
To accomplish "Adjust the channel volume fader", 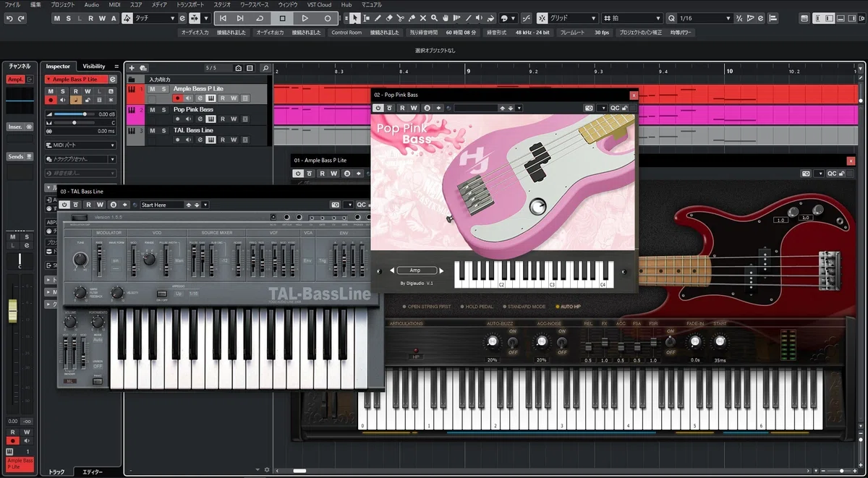I will pos(12,311).
